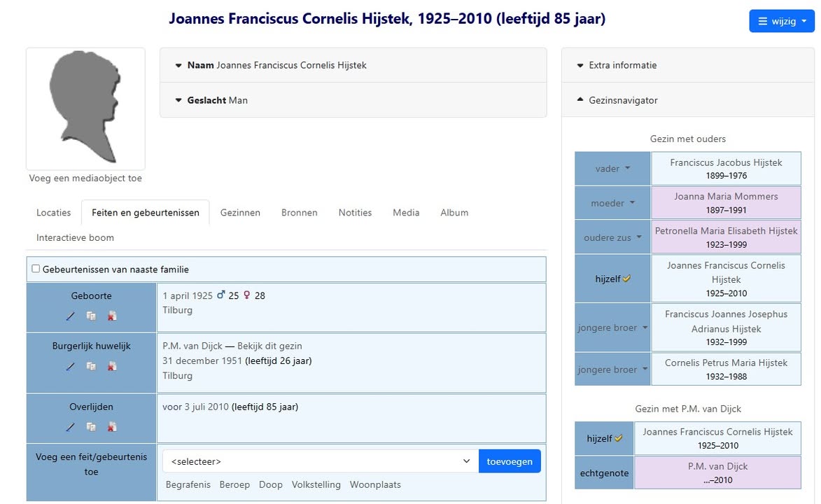
Task: Switch to the Gezinnen tab
Action: (x=240, y=212)
